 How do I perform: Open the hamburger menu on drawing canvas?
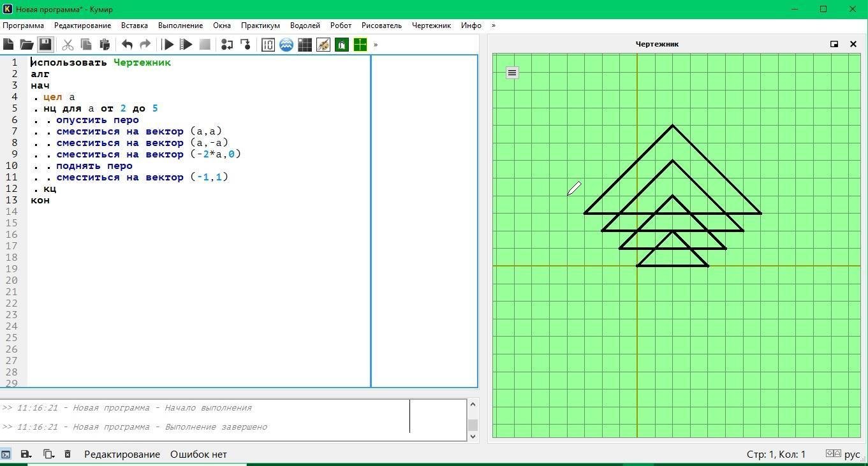click(512, 73)
